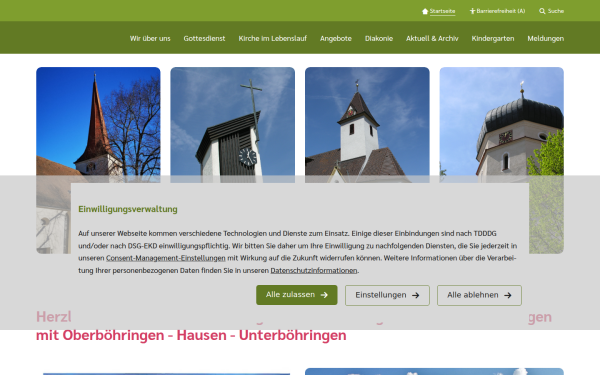Click the 'mit Oberböhringen - Hausen - Unterböhringen' heading
This screenshot has height=375, width=600.
191,335
